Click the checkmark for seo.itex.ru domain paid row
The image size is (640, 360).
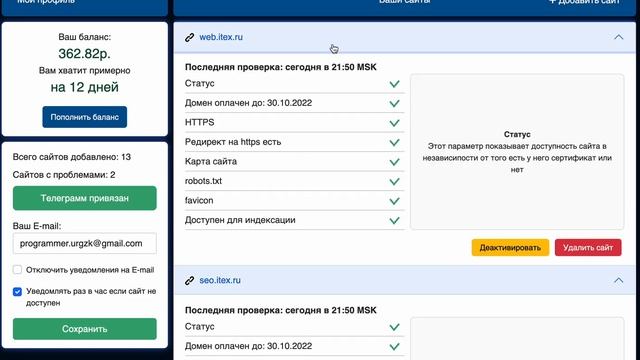point(394,347)
